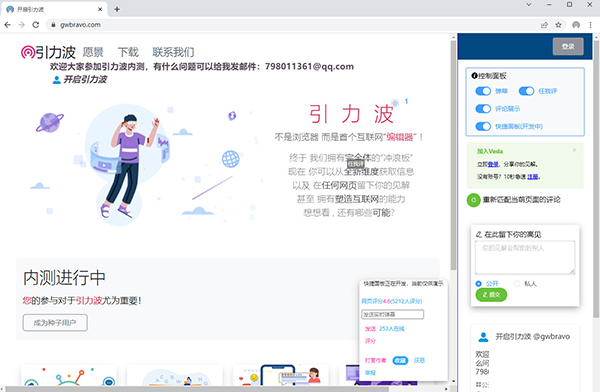
Task: Click the 发送 link in quick panel
Action: click(370, 328)
